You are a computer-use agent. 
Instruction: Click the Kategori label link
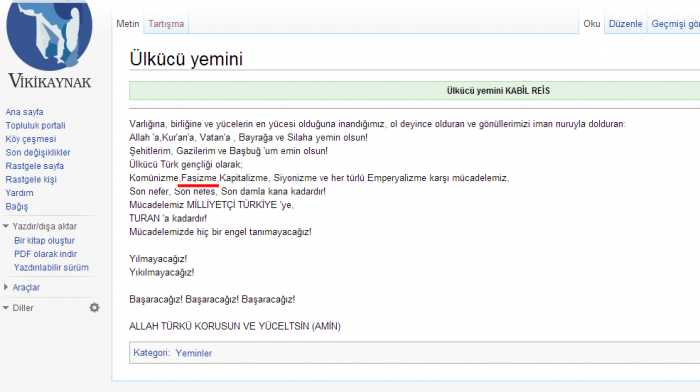pyautogui.click(x=151, y=353)
